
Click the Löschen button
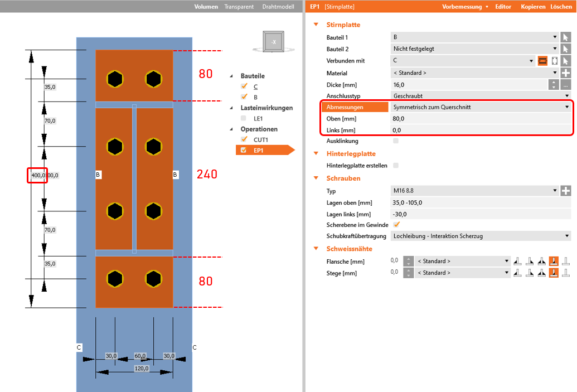[561, 7]
